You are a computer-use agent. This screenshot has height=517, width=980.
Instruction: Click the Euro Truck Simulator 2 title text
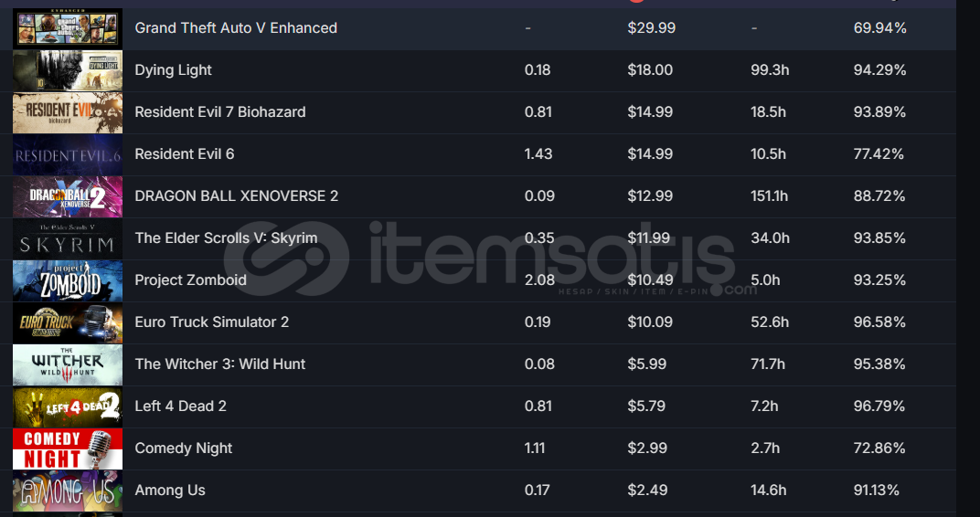click(x=212, y=322)
